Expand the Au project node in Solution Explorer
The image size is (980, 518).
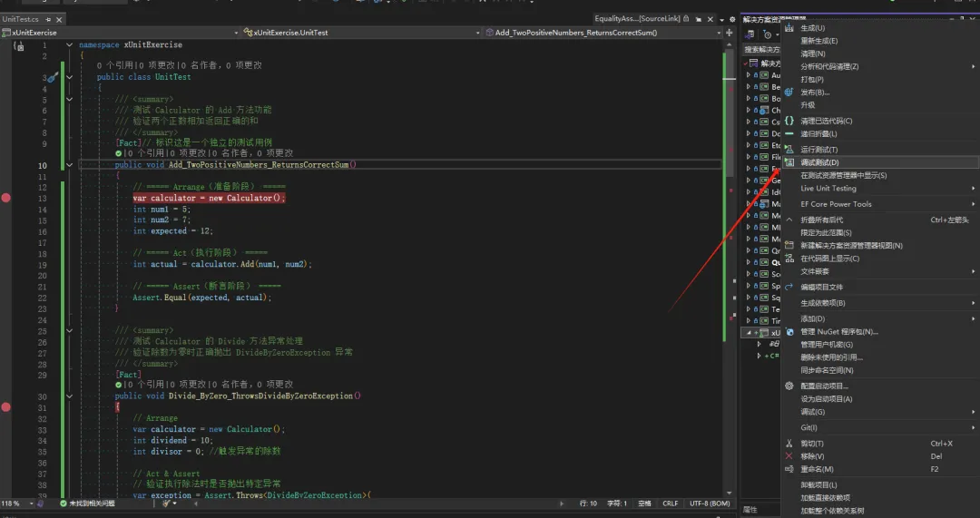[748, 75]
